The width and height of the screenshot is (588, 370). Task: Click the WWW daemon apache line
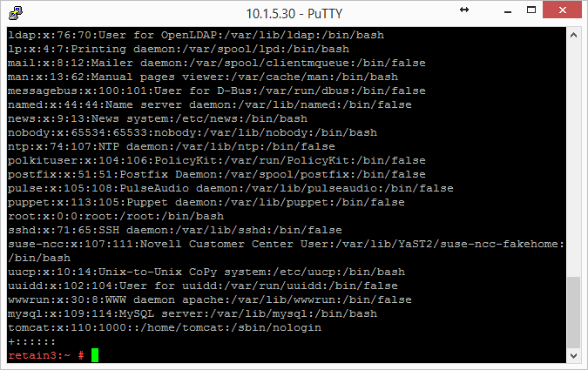pyautogui.click(x=209, y=299)
